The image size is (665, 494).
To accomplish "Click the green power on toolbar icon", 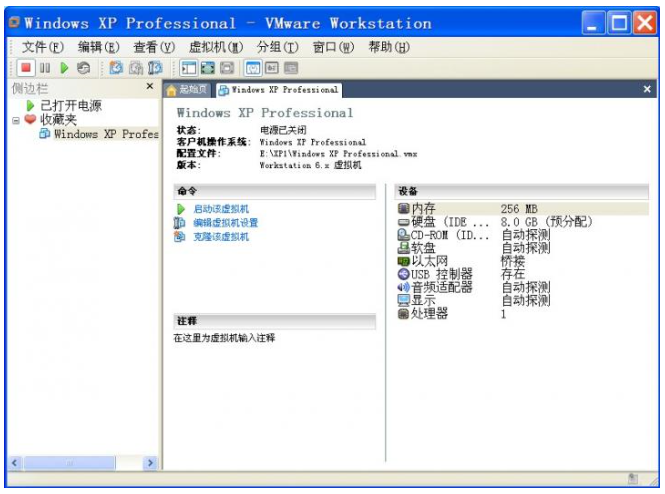I will coord(63,69).
